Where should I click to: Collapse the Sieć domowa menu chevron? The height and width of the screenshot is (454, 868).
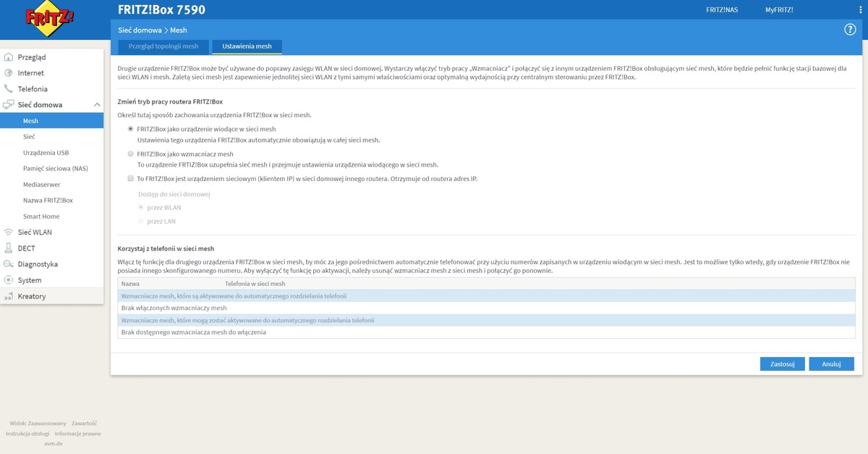tap(97, 105)
